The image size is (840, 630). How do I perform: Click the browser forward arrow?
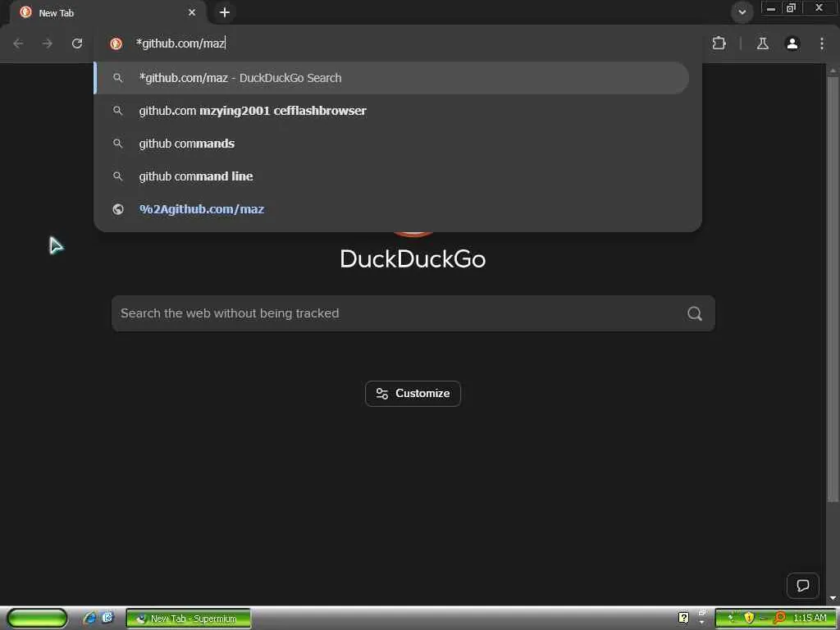pyautogui.click(x=48, y=43)
